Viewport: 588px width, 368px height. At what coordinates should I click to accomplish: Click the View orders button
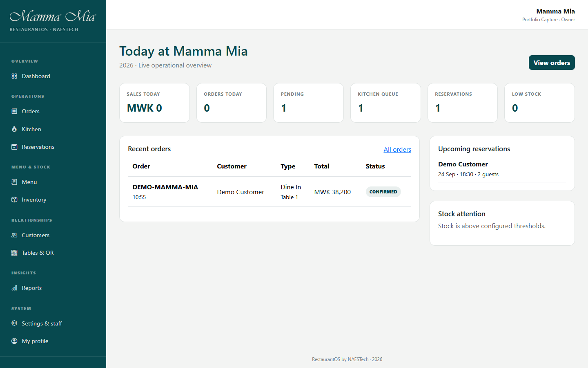click(x=552, y=63)
